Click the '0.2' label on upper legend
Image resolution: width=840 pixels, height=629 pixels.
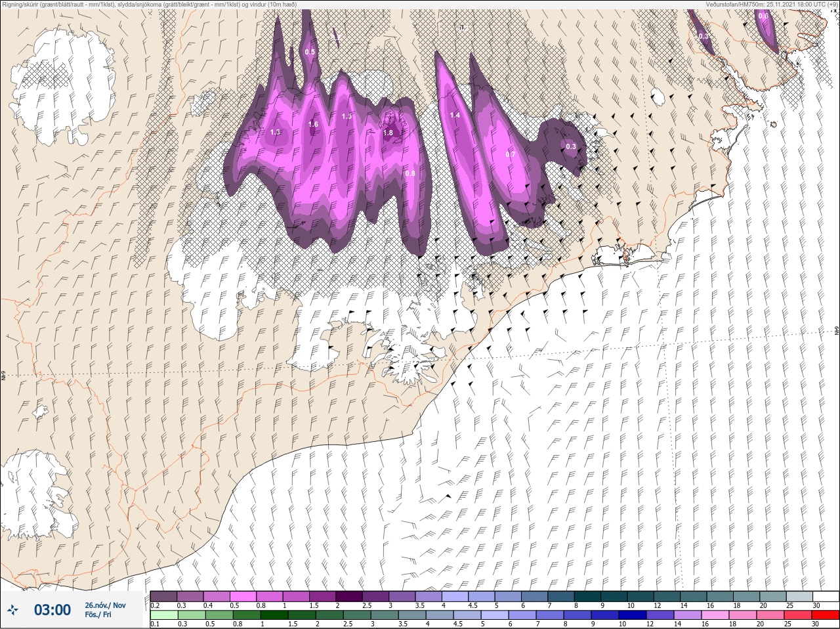point(155,605)
